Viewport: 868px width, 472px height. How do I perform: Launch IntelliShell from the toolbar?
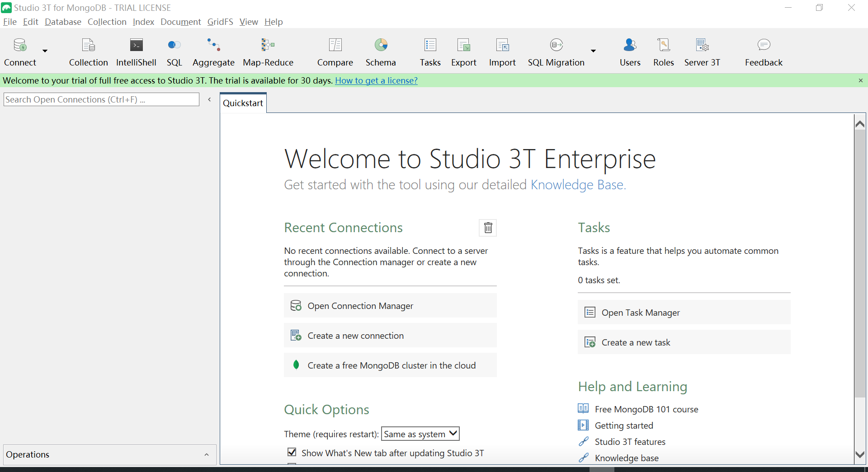(136, 52)
